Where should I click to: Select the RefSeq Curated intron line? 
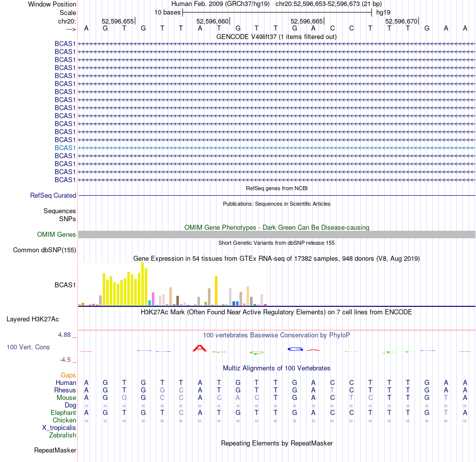(x=277, y=195)
